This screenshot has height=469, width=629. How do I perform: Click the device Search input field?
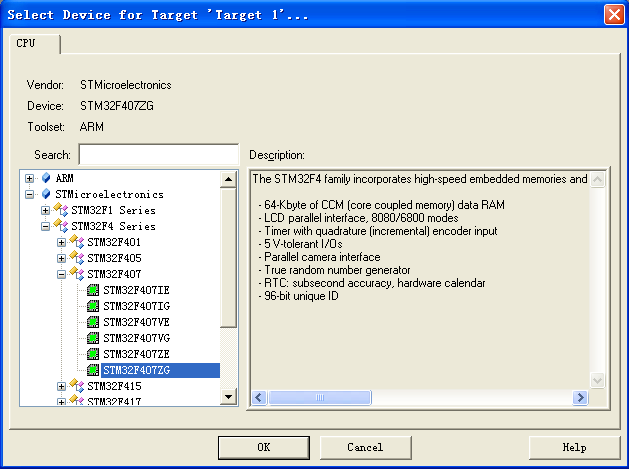click(x=159, y=154)
